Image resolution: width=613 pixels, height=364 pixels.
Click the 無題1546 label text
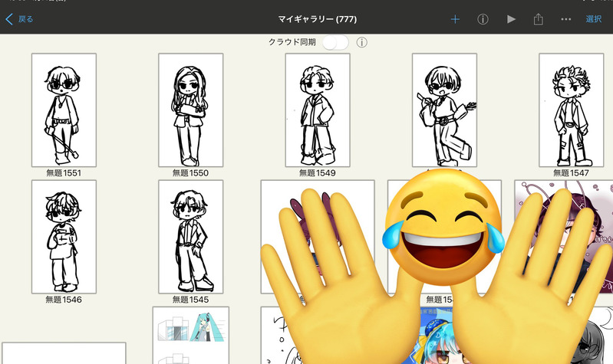[x=64, y=300]
